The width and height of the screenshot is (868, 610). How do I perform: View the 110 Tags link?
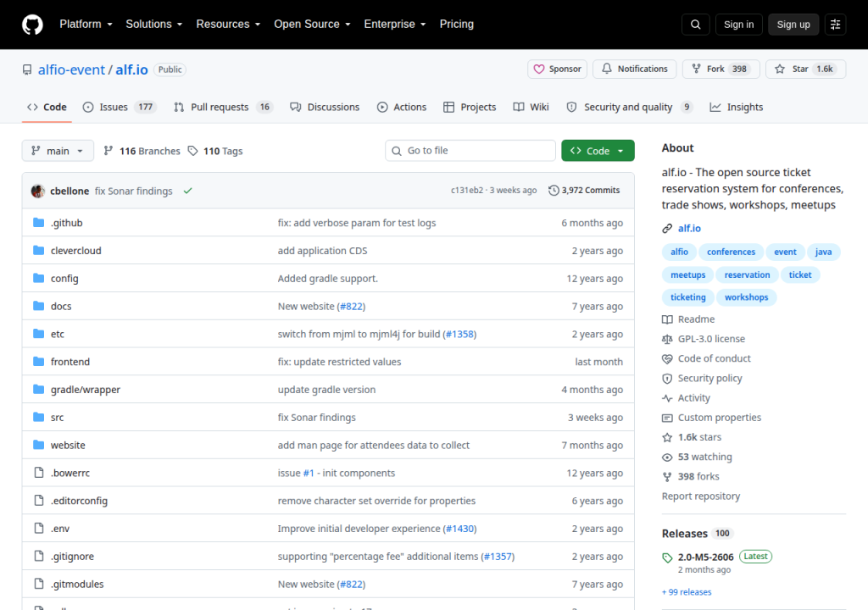[215, 151]
